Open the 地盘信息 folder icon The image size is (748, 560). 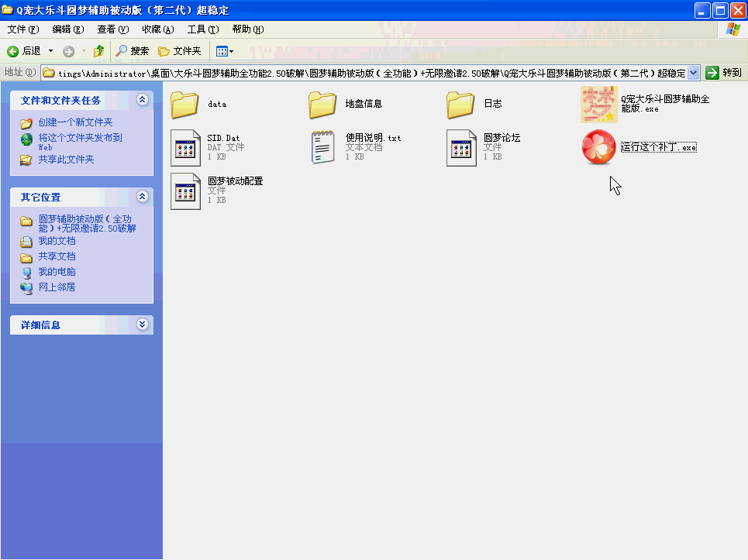(x=322, y=105)
